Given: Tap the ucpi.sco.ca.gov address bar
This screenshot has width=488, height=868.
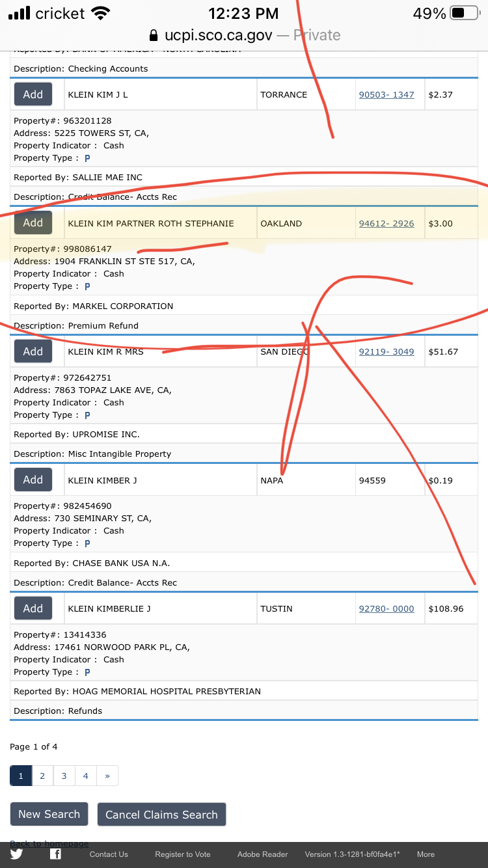Looking at the screenshot, I should pyautogui.click(x=244, y=35).
